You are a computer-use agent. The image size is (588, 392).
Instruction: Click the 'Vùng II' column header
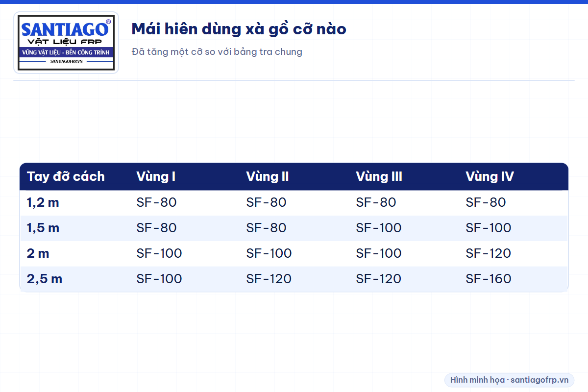(268, 176)
